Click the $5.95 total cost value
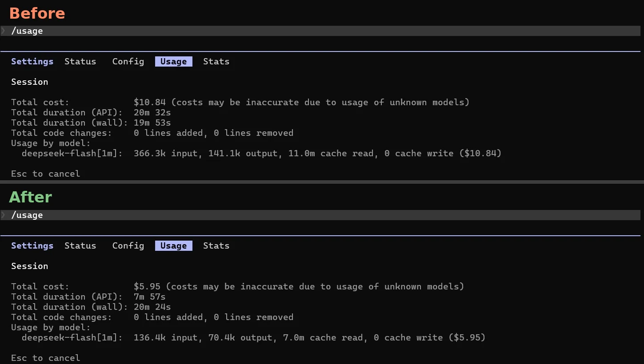644x364 pixels. [147, 287]
